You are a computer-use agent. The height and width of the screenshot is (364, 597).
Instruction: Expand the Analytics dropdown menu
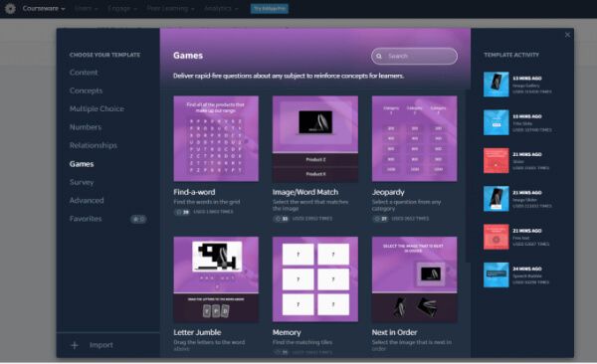(221, 8)
